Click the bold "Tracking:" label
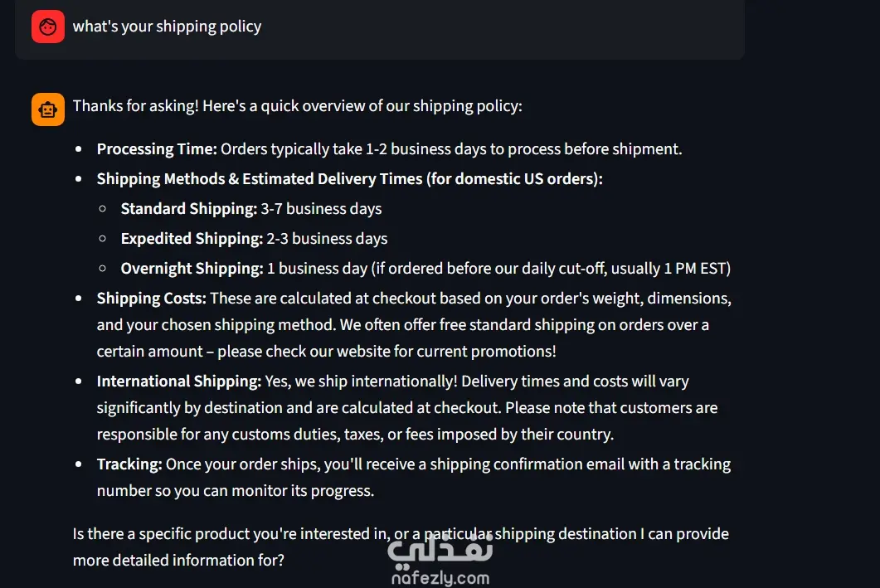880x588 pixels. coord(129,464)
